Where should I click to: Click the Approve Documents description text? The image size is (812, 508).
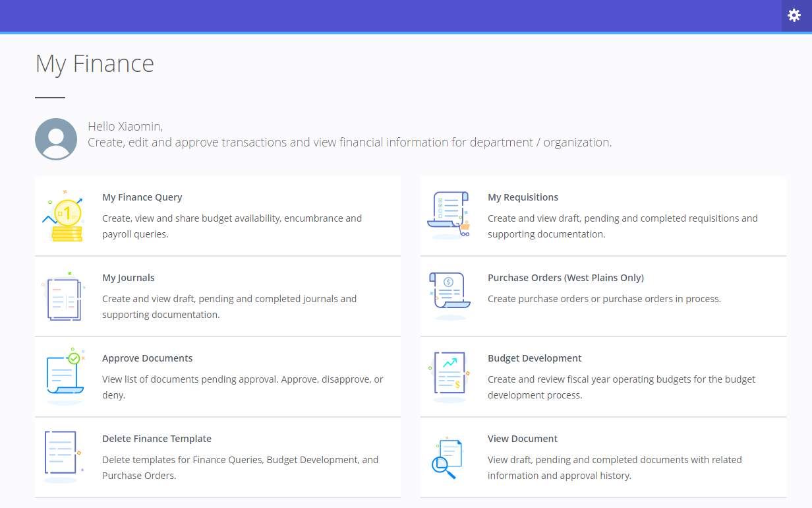coord(243,387)
